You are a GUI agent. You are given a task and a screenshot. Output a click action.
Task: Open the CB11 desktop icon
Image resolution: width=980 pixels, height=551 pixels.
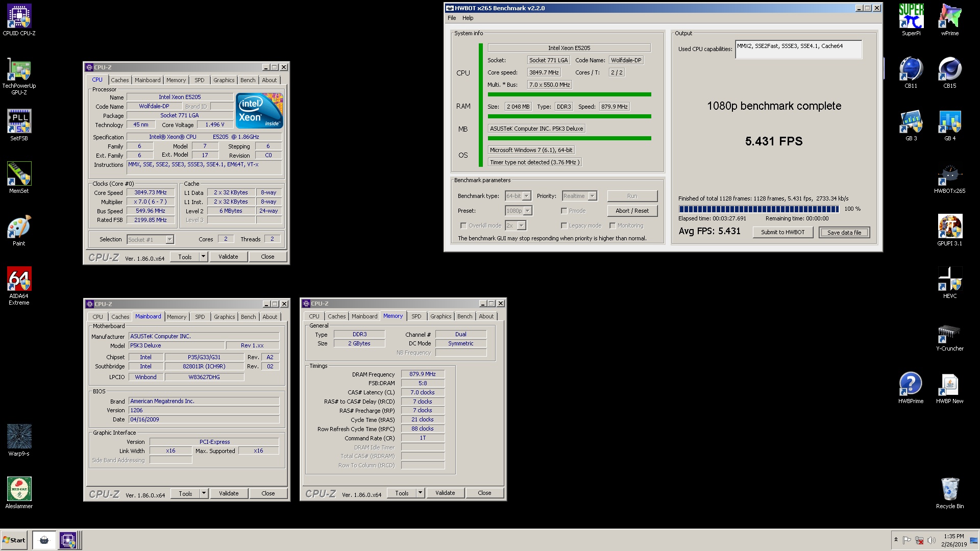click(911, 72)
